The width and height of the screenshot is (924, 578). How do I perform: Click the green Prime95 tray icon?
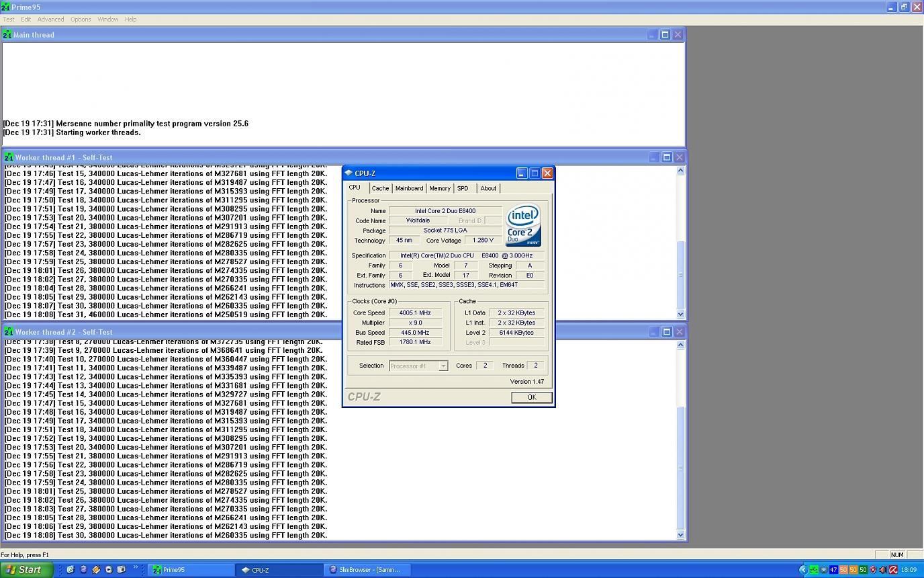pos(814,570)
